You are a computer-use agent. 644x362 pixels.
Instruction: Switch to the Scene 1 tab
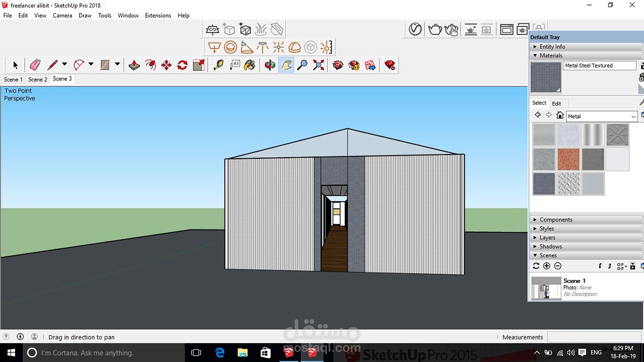(x=13, y=79)
